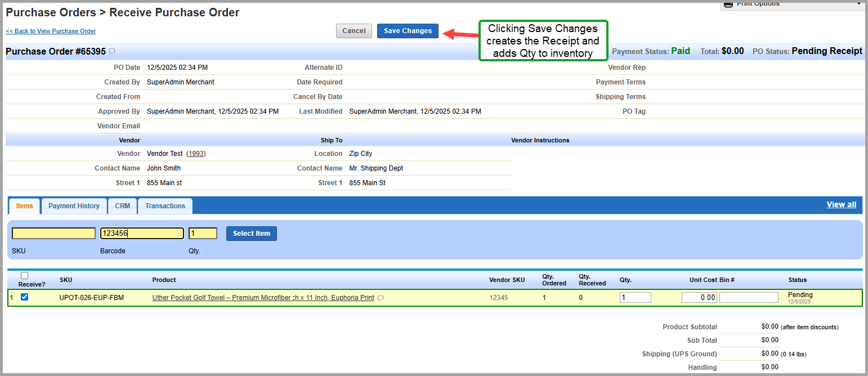This screenshot has width=868, height=376.
Task: Open vendor ID 1993 link
Action: click(x=196, y=154)
